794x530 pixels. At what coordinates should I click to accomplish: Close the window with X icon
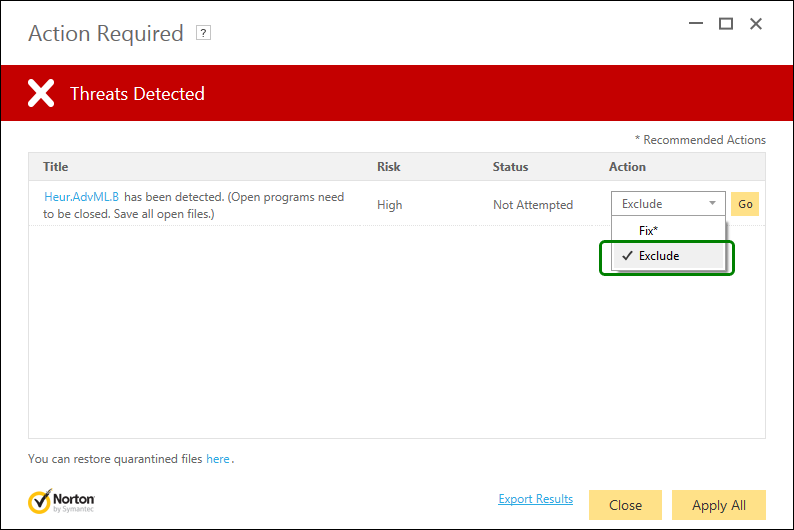(756, 23)
